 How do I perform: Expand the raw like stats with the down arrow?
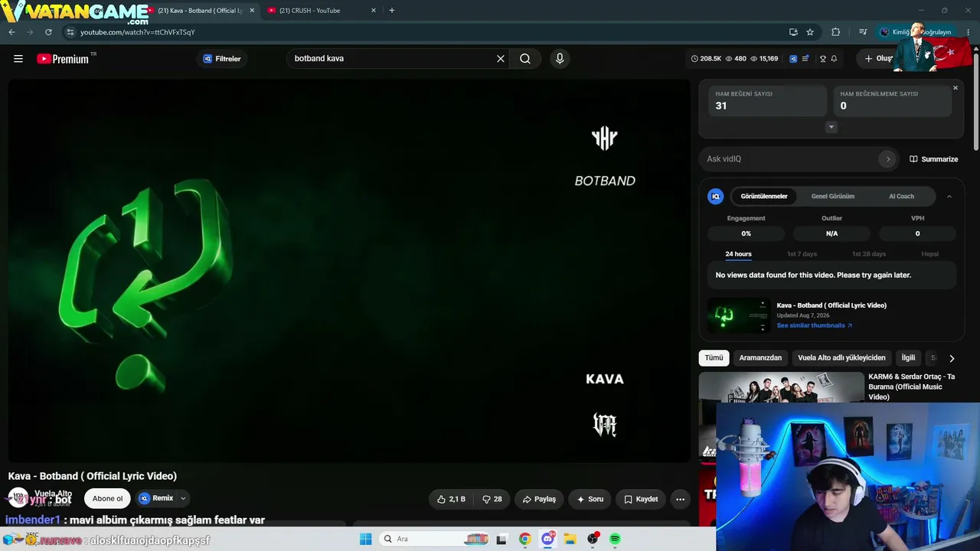tap(831, 127)
